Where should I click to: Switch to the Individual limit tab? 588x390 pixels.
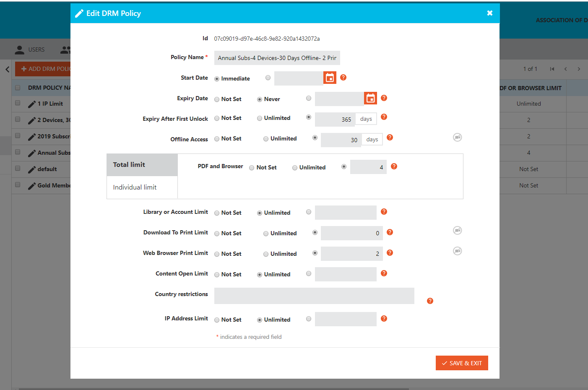click(134, 187)
